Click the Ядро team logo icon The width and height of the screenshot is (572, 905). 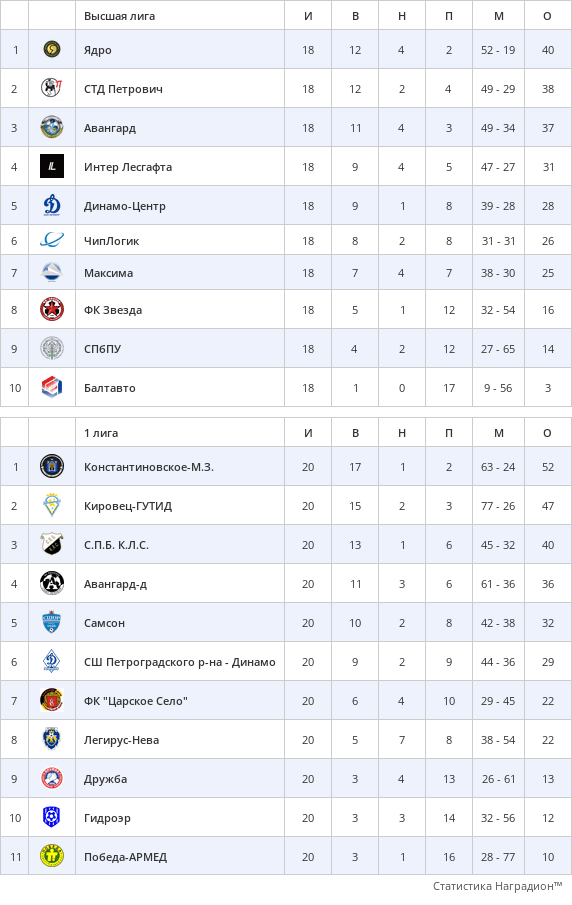[x=52, y=50]
